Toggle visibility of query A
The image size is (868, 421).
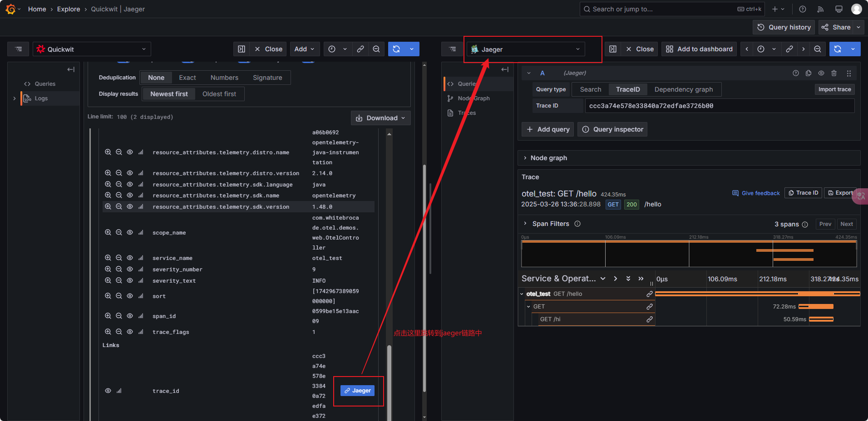click(x=821, y=73)
